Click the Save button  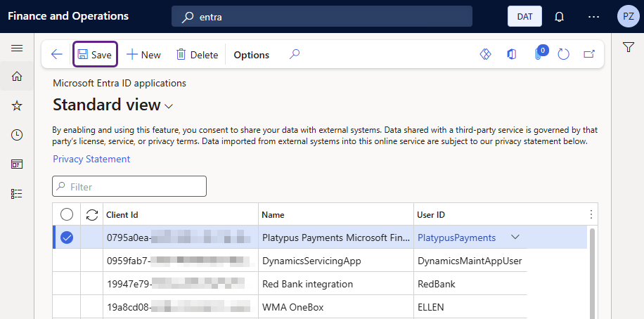(x=95, y=55)
